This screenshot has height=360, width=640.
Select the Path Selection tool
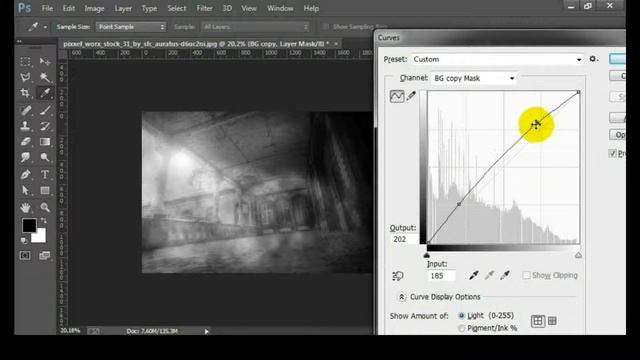pyautogui.click(x=25, y=191)
